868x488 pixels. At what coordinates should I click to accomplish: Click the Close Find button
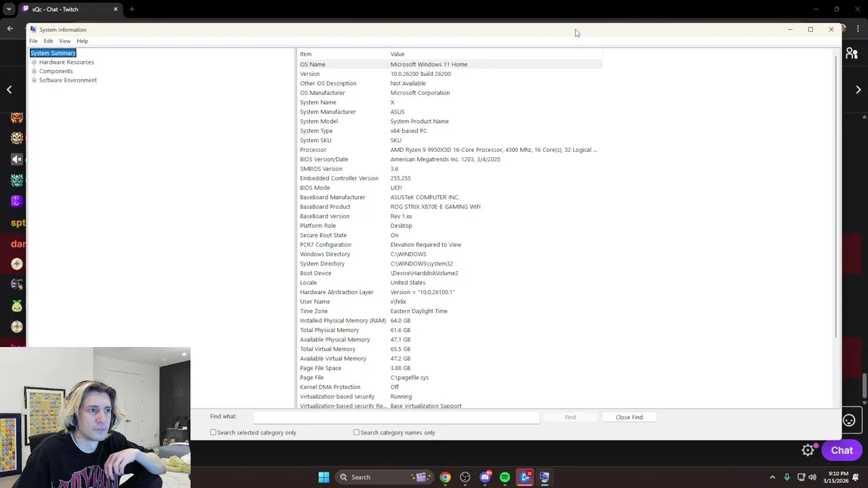(629, 417)
